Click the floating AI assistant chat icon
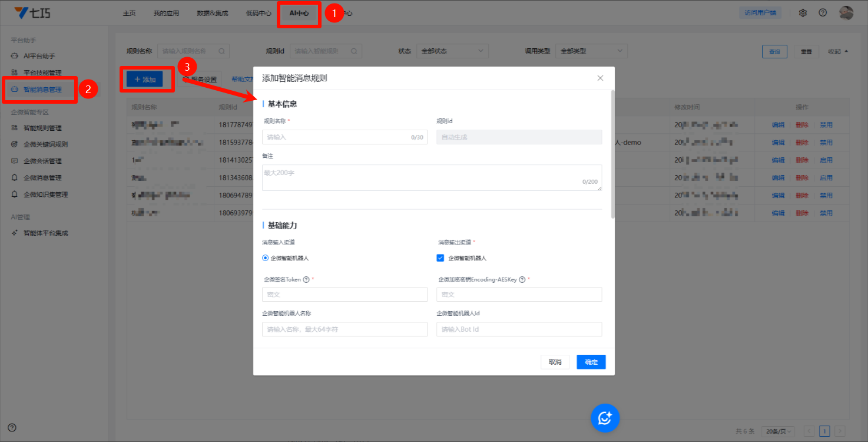The width and height of the screenshot is (868, 442). coord(605,418)
